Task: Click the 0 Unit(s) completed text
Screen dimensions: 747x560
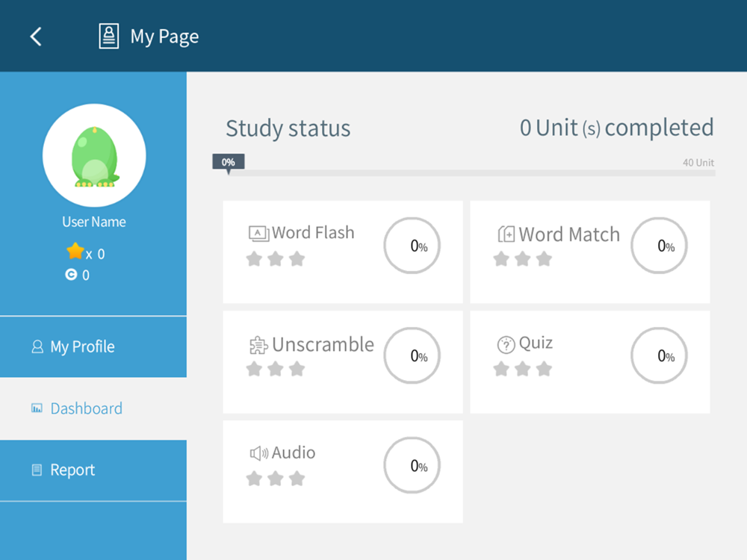Action: pos(616,128)
